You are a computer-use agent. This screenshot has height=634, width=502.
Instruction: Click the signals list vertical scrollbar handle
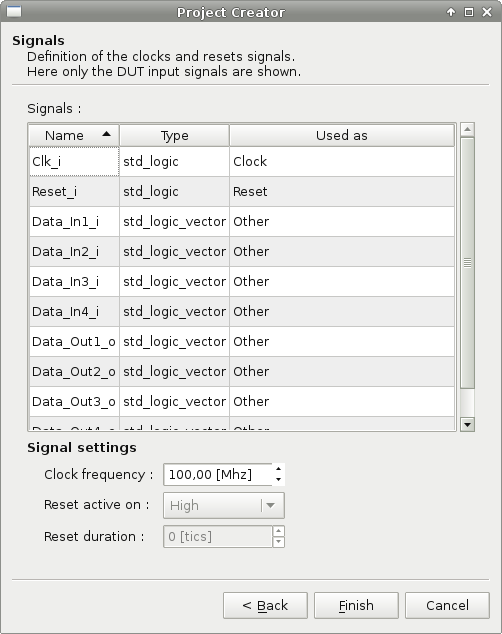(467, 263)
